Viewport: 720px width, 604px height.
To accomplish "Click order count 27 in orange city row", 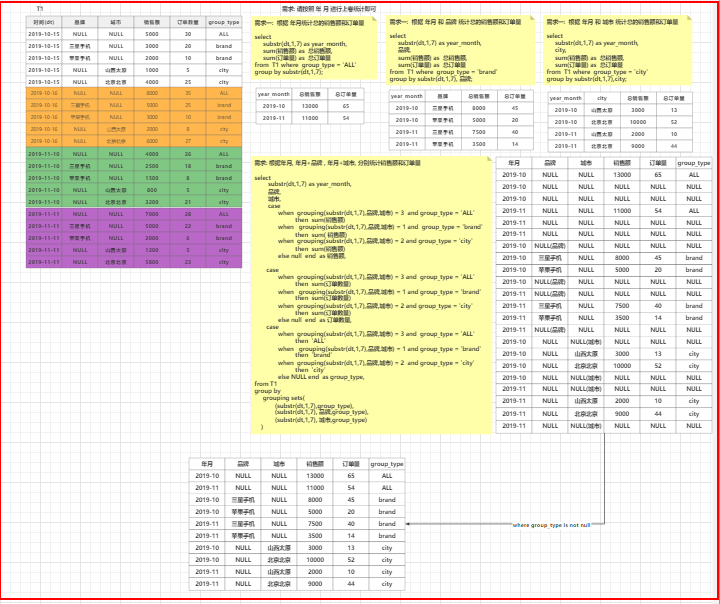I will click(188, 141).
